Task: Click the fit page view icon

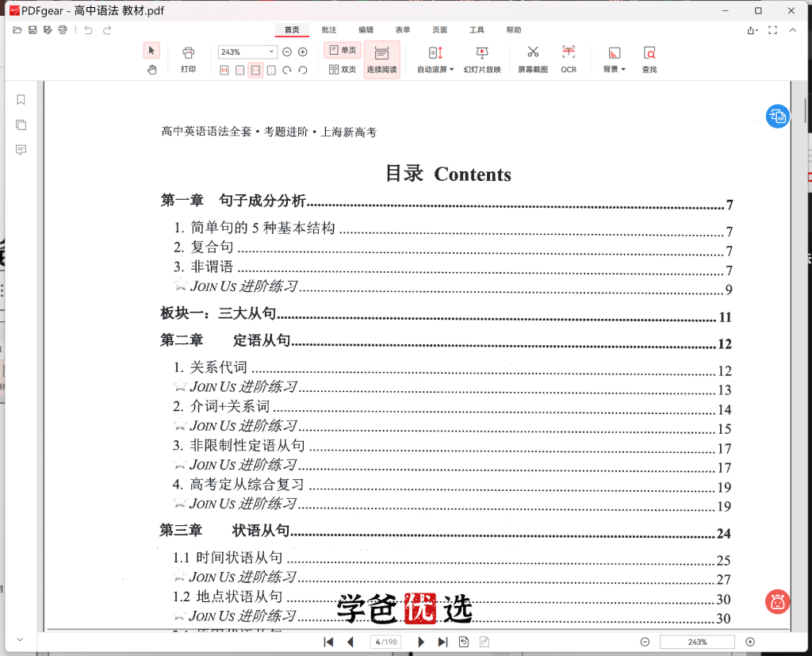Action: pos(239,70)
